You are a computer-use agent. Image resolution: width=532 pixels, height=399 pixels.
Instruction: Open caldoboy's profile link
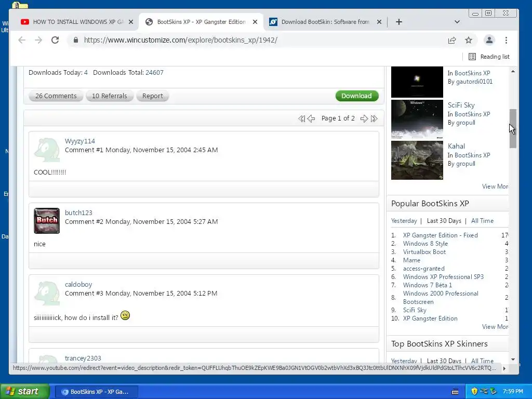tap(78, 284)
